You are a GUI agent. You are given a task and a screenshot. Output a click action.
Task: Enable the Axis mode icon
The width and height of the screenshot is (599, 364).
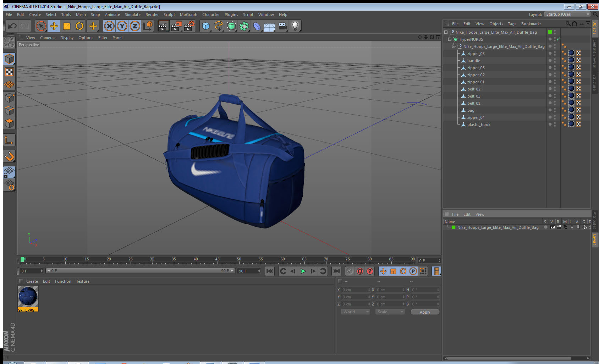coord(9,140)
